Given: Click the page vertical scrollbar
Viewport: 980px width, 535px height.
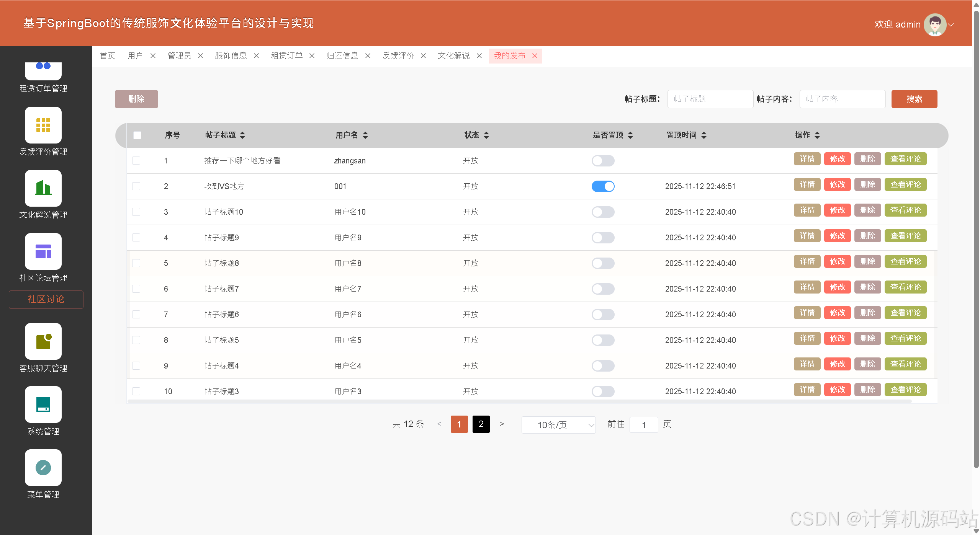Looking at the screenshot, I should click(x=976, y=237).
